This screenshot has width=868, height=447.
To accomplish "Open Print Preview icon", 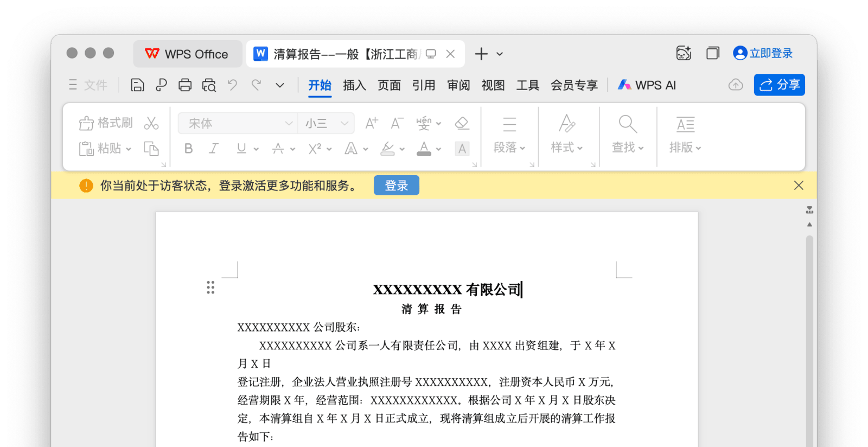I will [209, 85].
